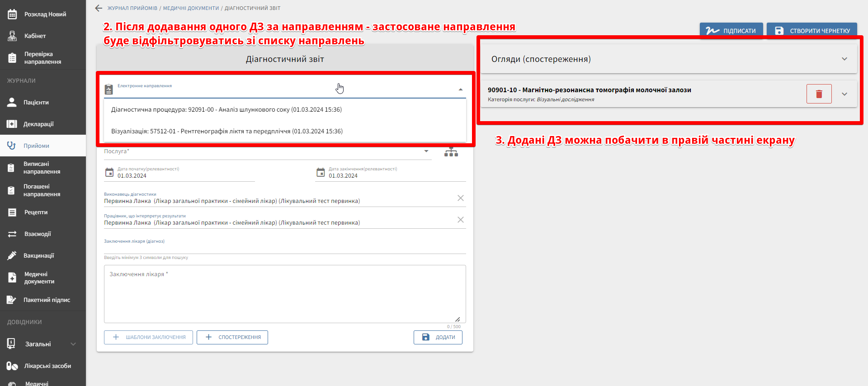The width and height of the screenshot is (868, 386).
Task: Collapse the Електронне направлення dropdown
Action: tap(460, 89)
